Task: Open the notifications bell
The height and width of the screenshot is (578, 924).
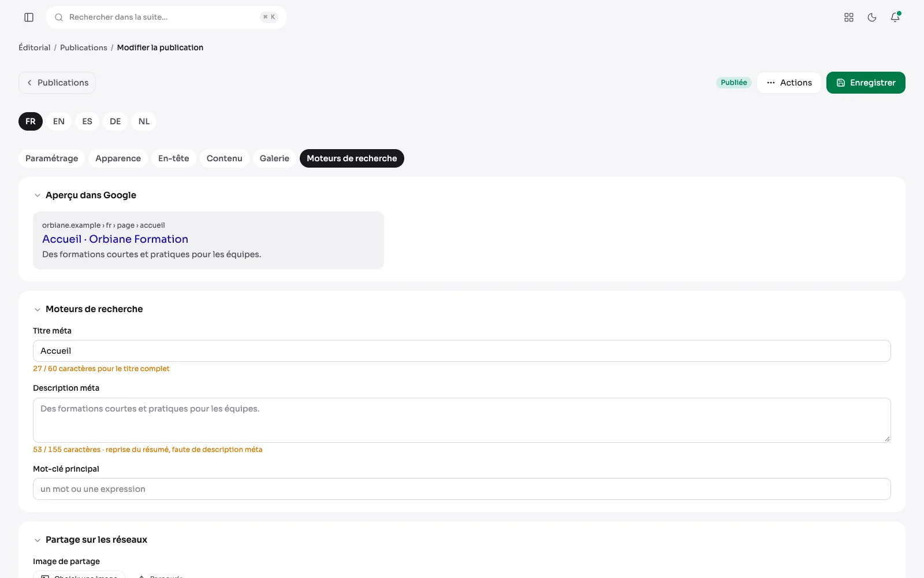Action: coord(895,17)
